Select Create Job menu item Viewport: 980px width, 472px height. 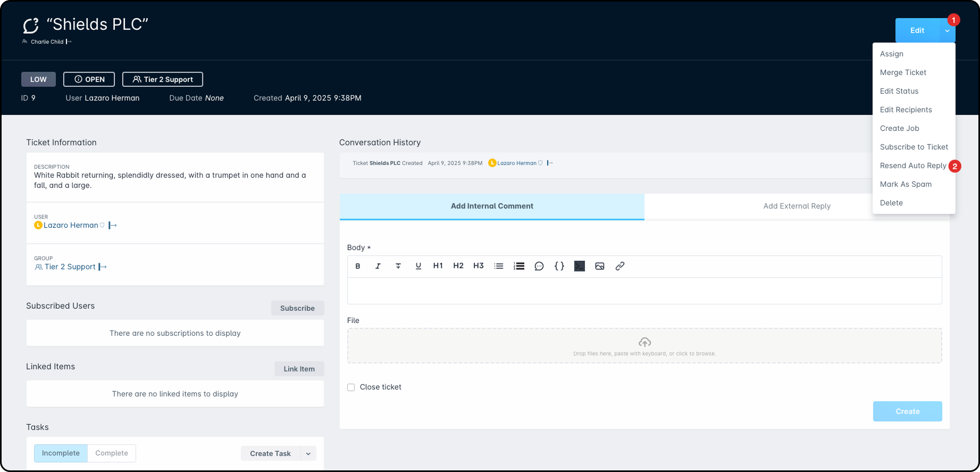(914, 128)
